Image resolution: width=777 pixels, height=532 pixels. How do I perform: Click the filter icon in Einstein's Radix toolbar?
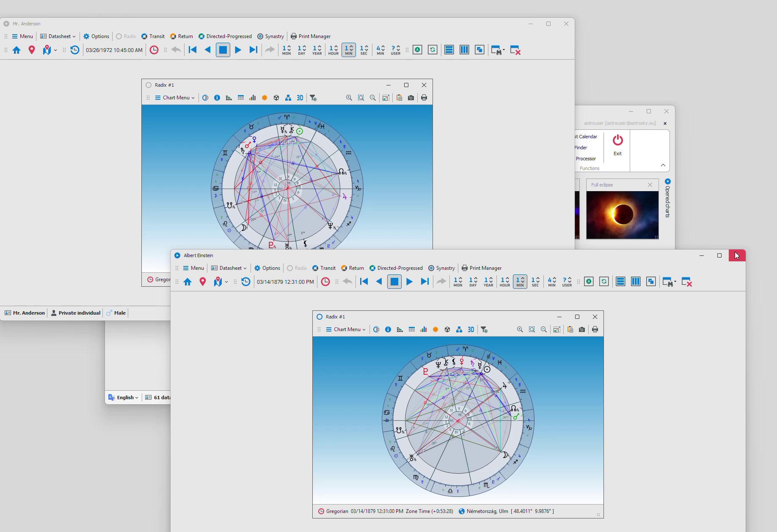coord(484,329)
